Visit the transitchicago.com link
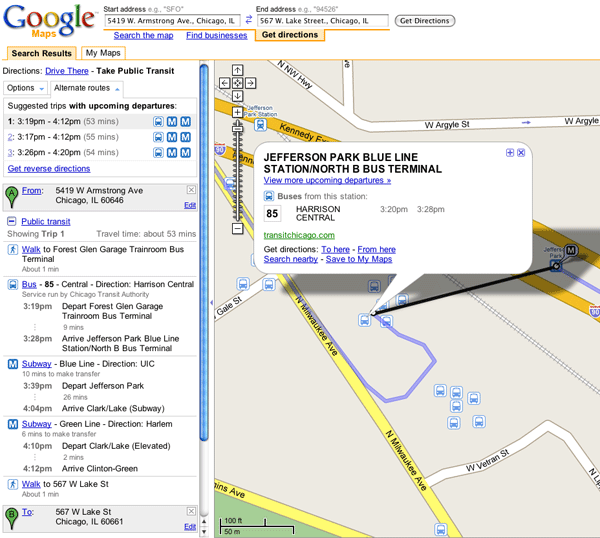Viewport: 600px width, 538px height. pyautogui.click(x=299, y=235)
